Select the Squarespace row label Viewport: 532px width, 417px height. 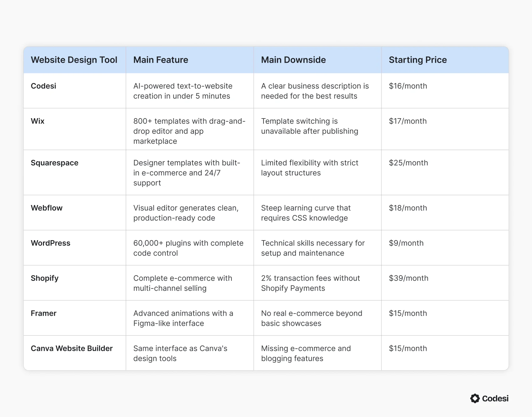point(55,163)
